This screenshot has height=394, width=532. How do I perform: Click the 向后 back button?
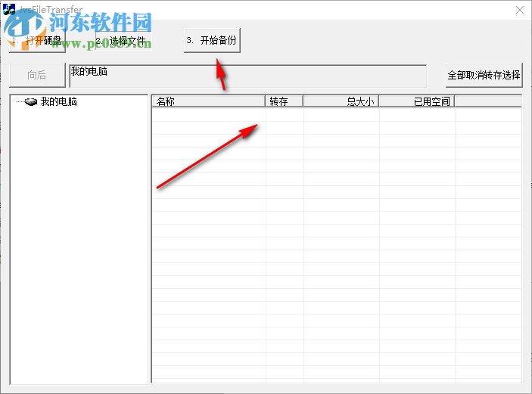[37, 75]
